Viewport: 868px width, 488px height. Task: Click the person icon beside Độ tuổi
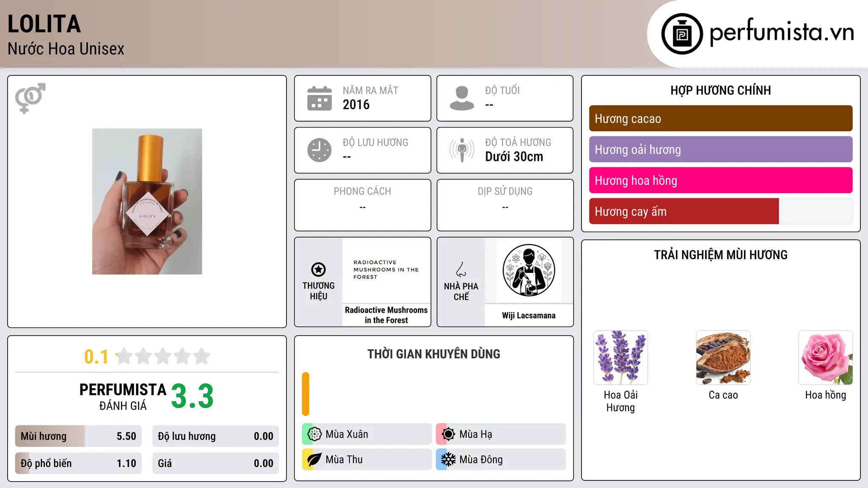[x=462, y=98]
